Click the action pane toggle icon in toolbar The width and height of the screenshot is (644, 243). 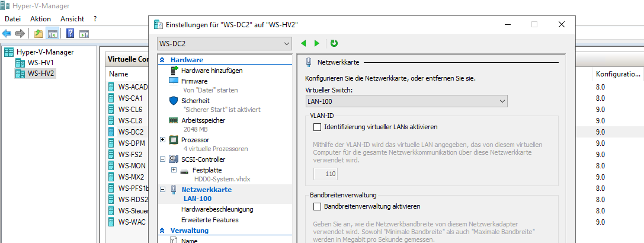84,34
